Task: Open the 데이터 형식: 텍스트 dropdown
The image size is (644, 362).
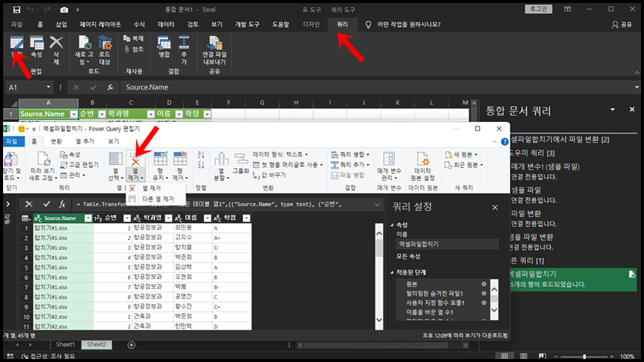Action: [x=280, y=154]
